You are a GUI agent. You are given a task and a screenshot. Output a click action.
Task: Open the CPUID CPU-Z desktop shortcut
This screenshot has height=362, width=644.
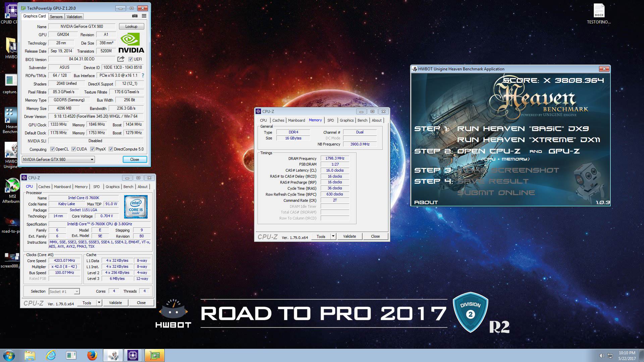[x=10, y=14]
